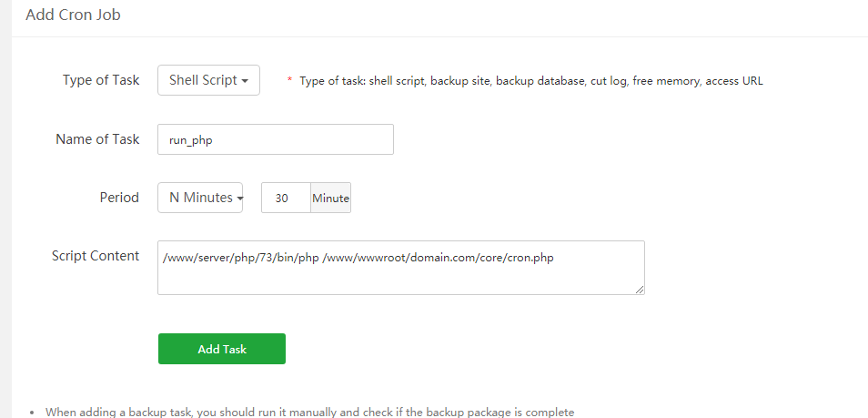
Task: Click the caret arrow beside Shell Script
Action: pos(246,81)
